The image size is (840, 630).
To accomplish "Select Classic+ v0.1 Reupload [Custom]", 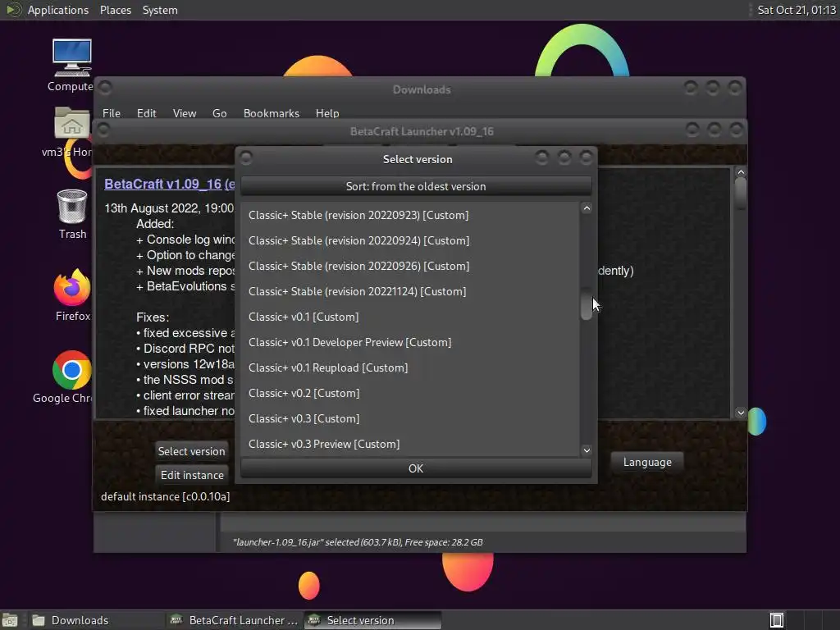I will pos(410,367).
